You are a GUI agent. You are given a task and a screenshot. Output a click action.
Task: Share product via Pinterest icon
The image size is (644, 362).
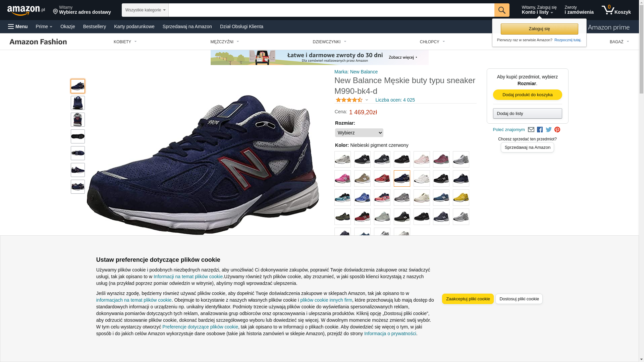557,130
